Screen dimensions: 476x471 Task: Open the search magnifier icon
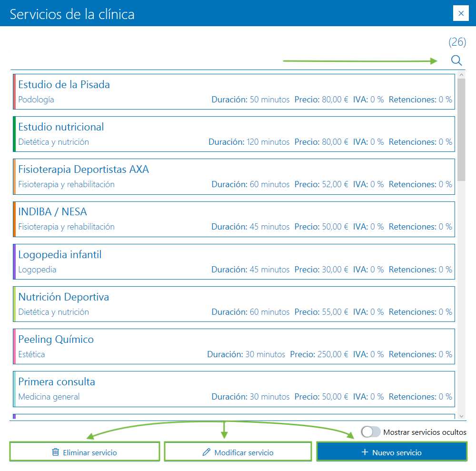click(456, 60)
